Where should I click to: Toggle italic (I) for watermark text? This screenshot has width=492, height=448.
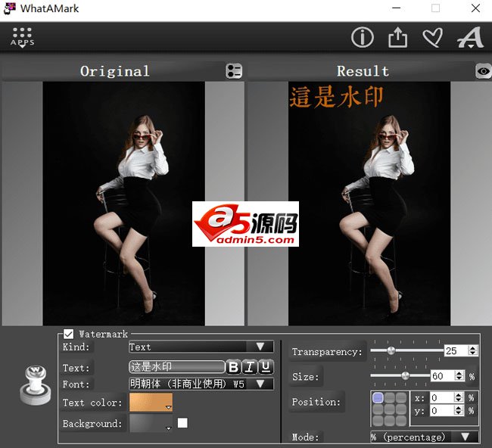coord(250,367)
